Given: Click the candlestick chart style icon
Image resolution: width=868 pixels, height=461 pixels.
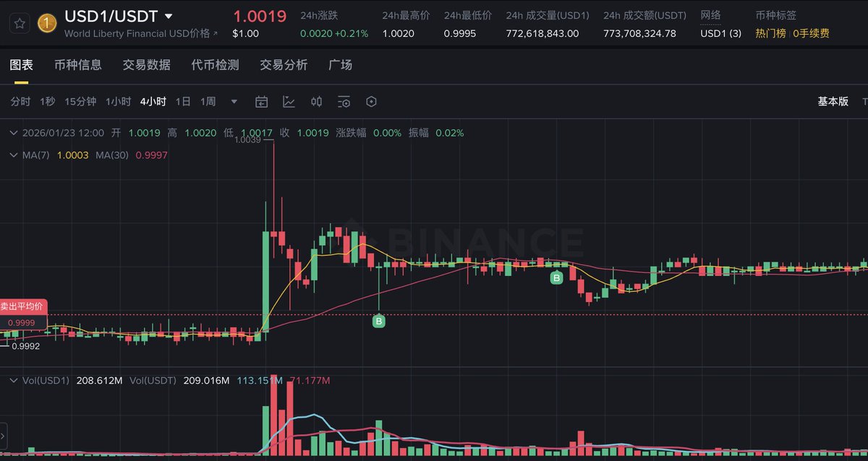Looking at the screenshot, I should (316, 102).
